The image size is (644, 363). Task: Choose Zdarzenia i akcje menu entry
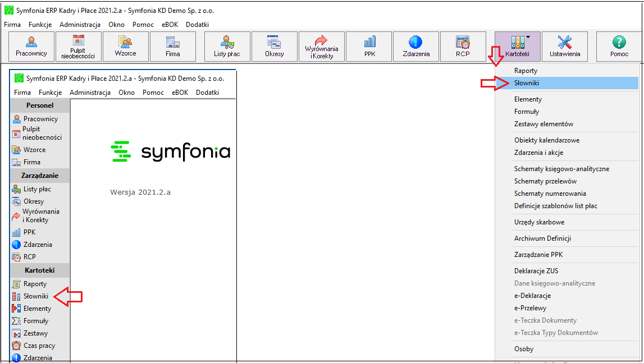567,153
